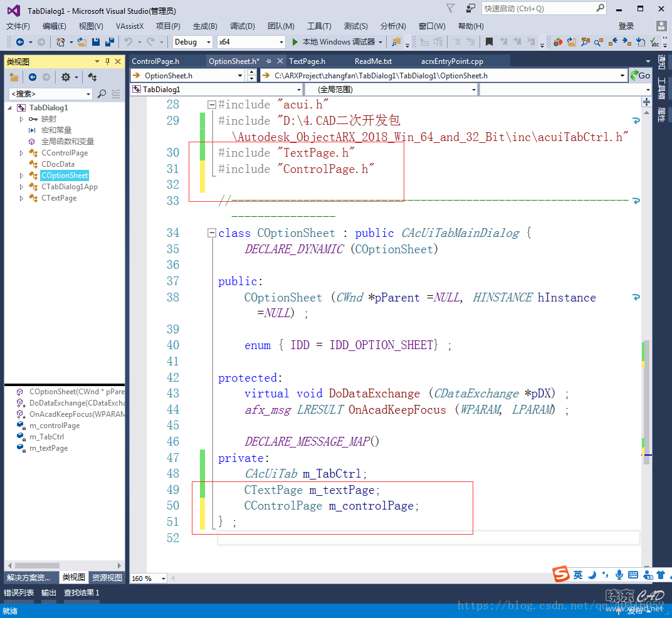Click the Navigate Backward toolbar icon
This screenshot has height=618, width=672.
(x=19, y=42)
